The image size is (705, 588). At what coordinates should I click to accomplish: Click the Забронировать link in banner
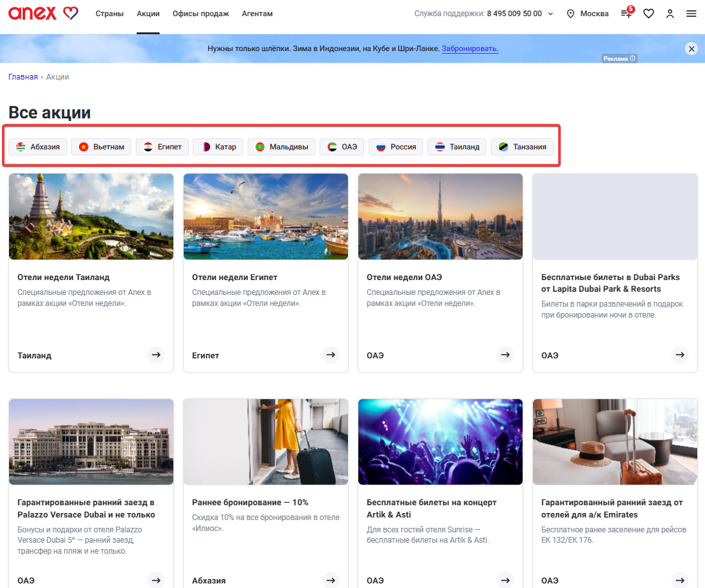470,49
